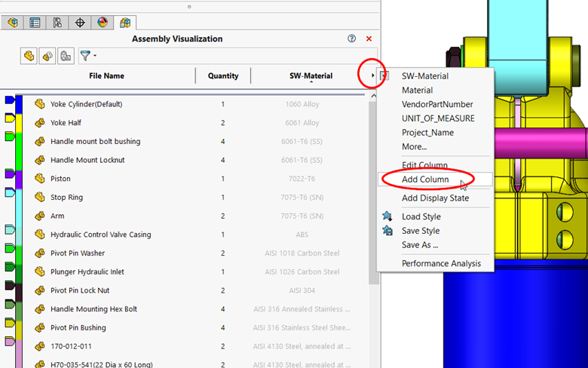This screenshot has height=368, width=588.
Task: Select the Assembly Visualization tab icon
Action: (x=125, y=23)
